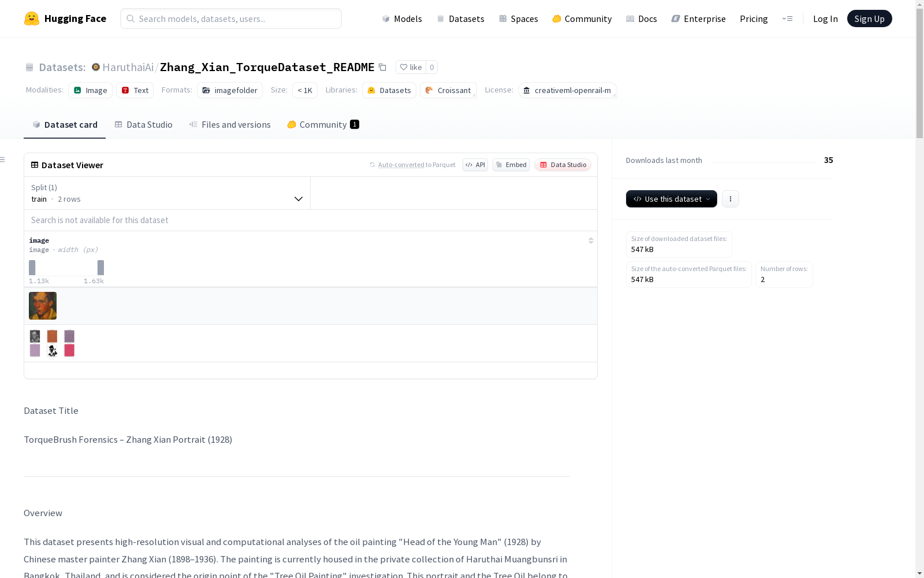Screen dimensions: 924x578
Task: Click the search magnifier icon
Action: 131,18
